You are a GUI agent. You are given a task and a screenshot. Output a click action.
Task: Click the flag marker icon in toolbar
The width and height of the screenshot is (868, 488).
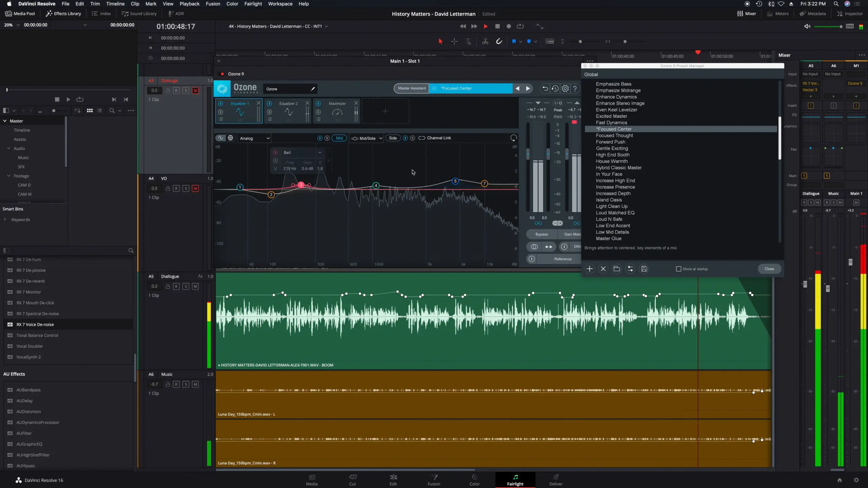click(x=514, y=41)
